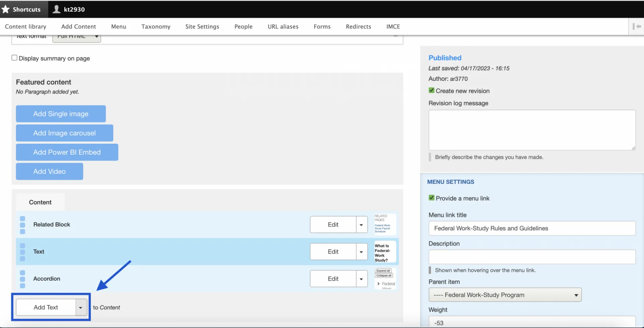Open the People menu
Viewport: 644px width, 328px height.
244,26
